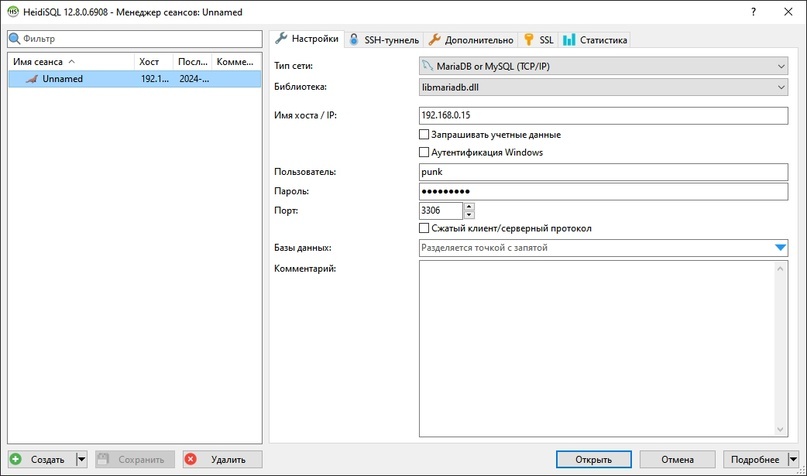Click the Пароль password field

603,191
